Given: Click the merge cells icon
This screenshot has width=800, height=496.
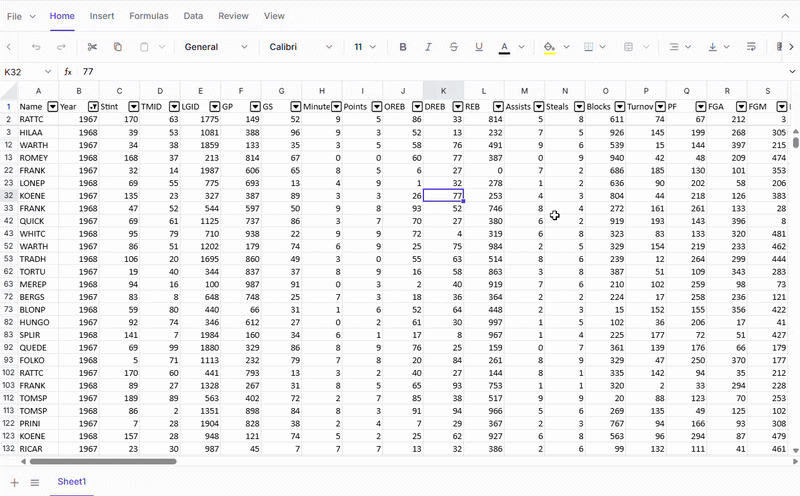Looking at the screenshot, I should point(629,47).
